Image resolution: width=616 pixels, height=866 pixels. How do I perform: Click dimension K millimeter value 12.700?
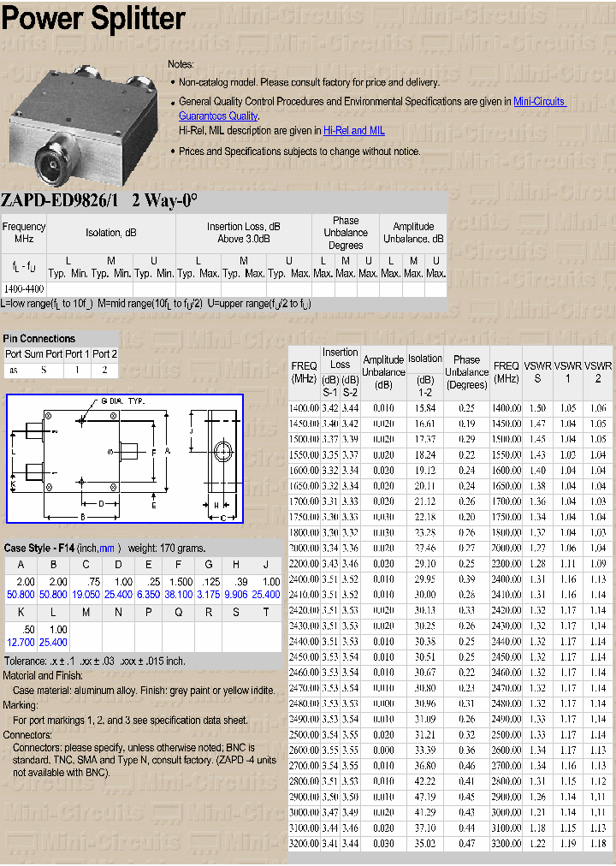[x=21, y=643]
